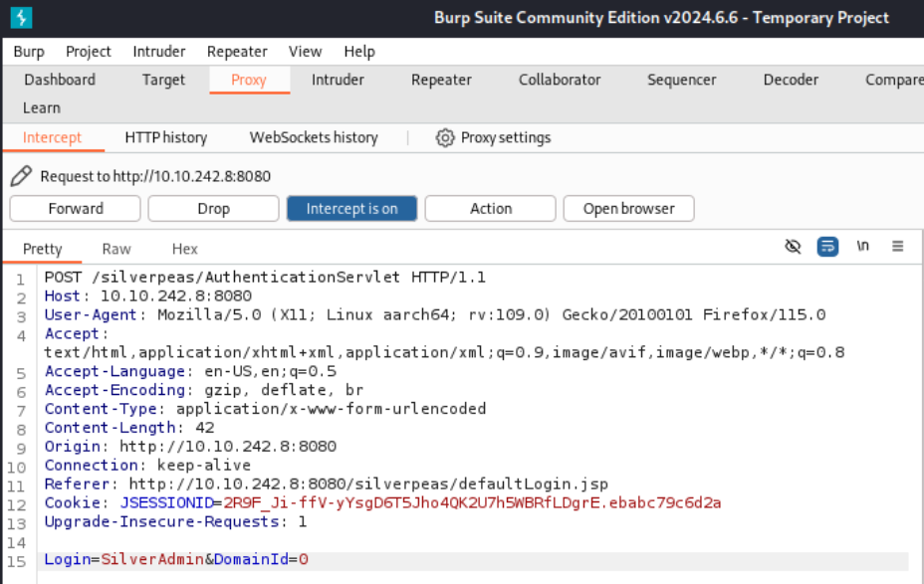Toggle the show newline \n icon

[862, 246]
